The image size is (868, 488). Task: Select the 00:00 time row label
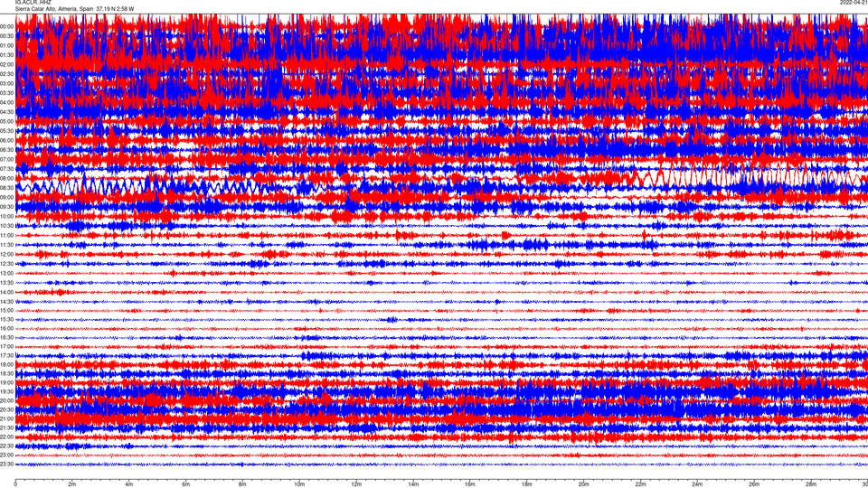pyautogui.click(x=6, y=26)
